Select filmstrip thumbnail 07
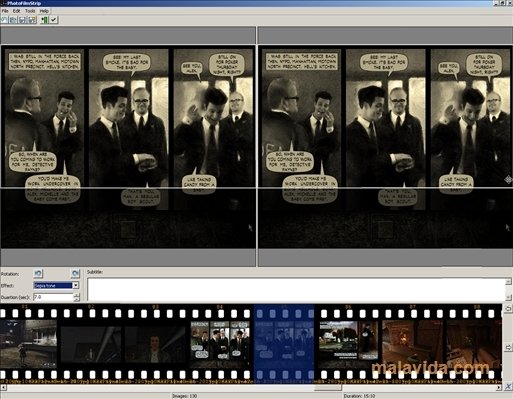The height and width of the screenshot is (399, 513). pos(413,344)
